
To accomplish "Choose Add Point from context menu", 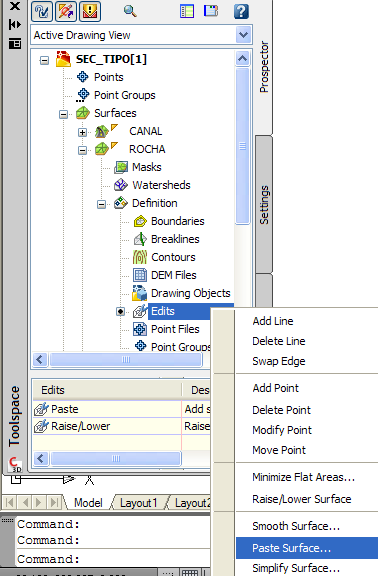I will click(276, 388).
